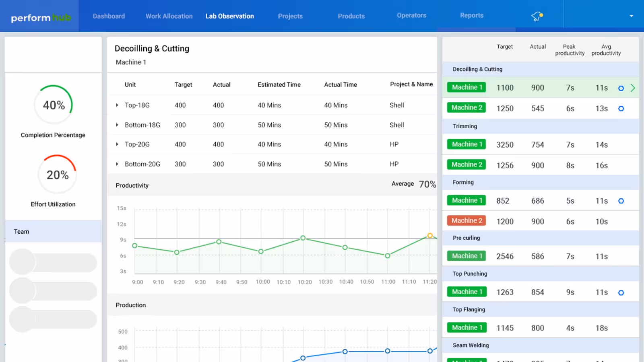Open the notification bell icon
This screenshot has height=362, width=644.
(537, 16)
